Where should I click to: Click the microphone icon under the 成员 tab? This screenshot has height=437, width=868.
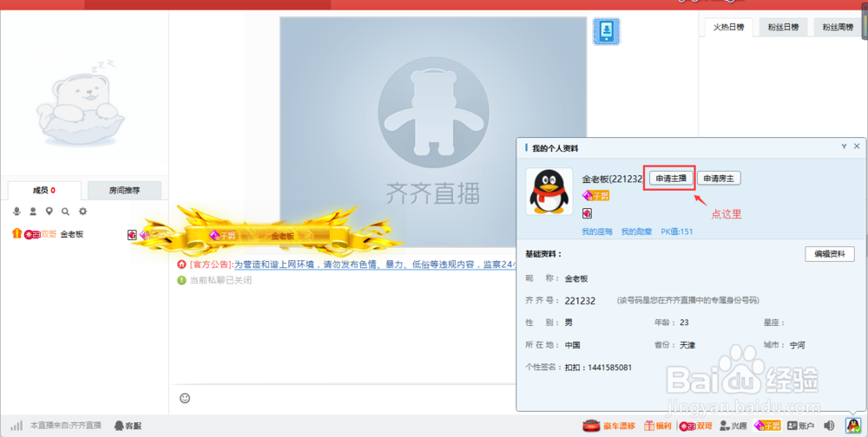[x=17, y=212]
